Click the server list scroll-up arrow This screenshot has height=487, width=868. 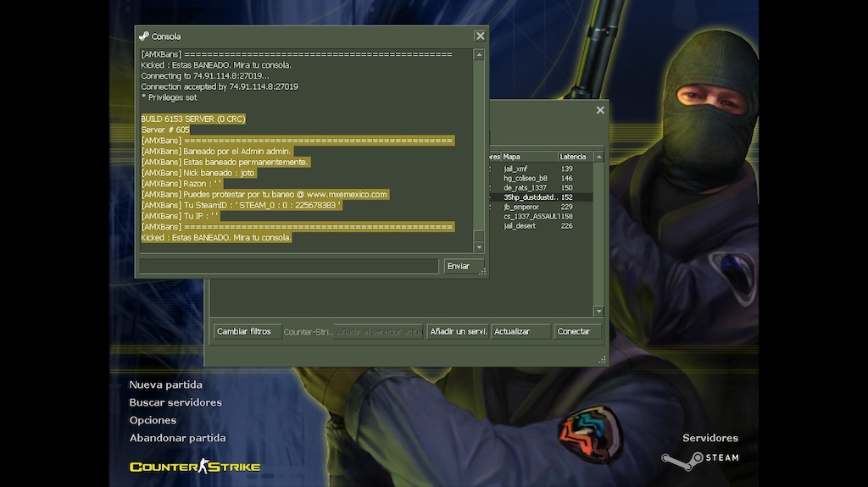point(599,158)
